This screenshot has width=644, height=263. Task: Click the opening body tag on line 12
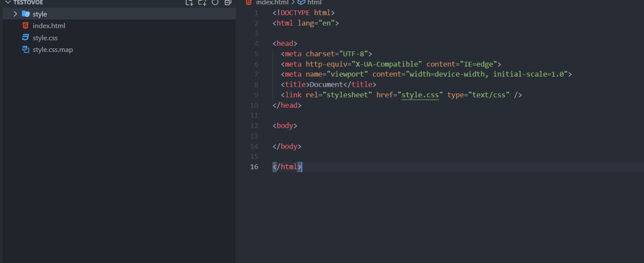pyautogui.click(x=285, y=125)
